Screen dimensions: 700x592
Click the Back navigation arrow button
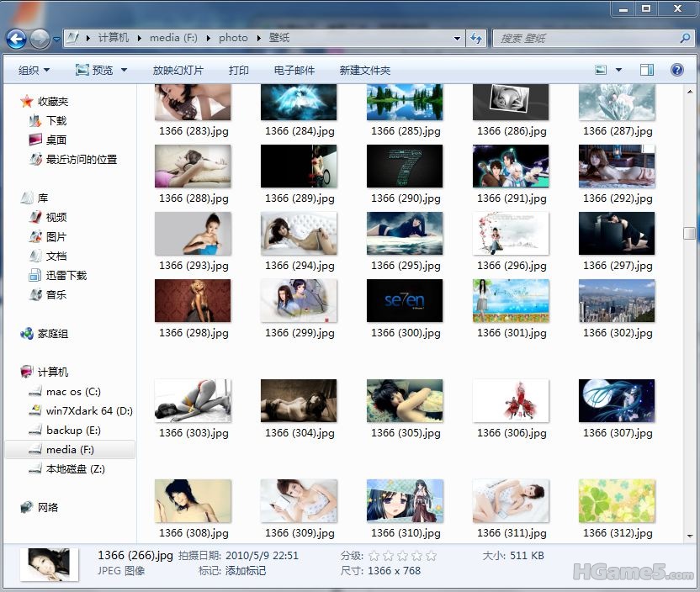click(x=16, y=39)
